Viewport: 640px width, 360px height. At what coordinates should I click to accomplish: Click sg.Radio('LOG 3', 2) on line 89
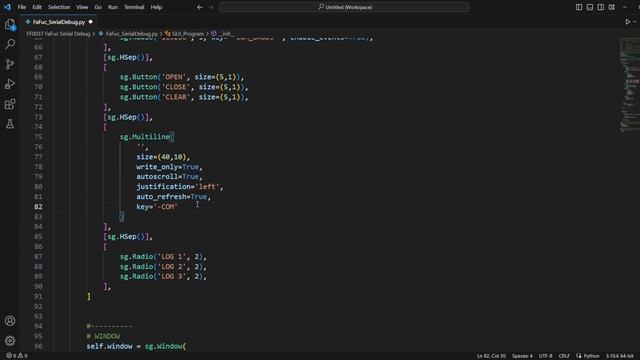coord(161,277)
